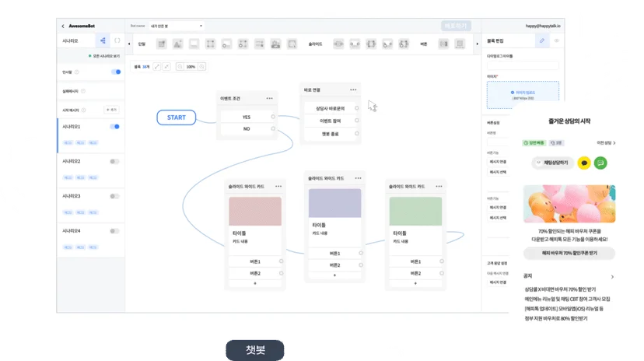The height and width of the screenshot is (361, 644).
Task: Open the 바로 연결 block's three-dot menu
Action: coord(353,90)
